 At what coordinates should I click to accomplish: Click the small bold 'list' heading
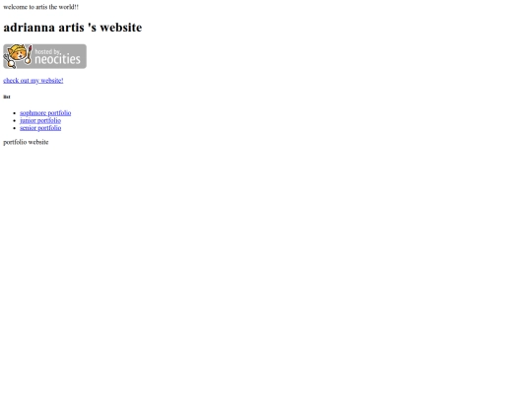[7, 97]
